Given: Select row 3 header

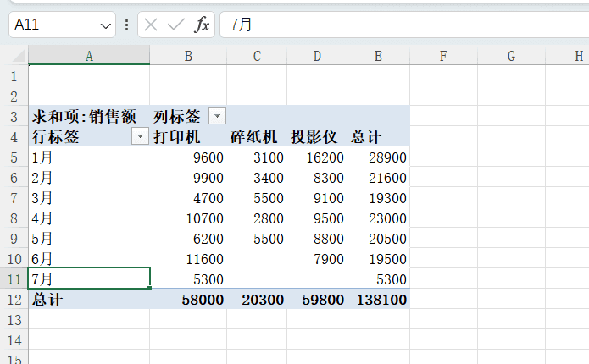Looking at the screenshot, I should [14, 116].
